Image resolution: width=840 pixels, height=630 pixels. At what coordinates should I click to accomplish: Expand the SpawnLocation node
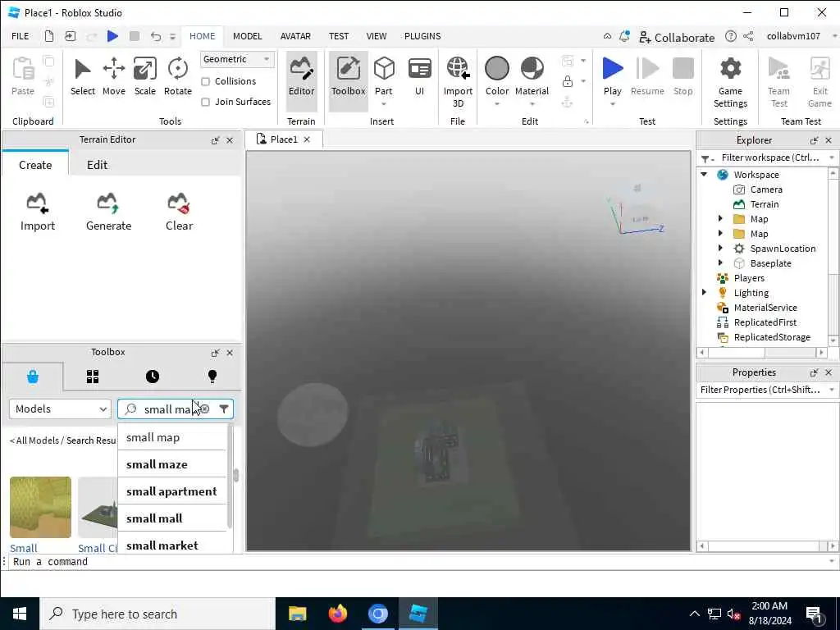click(x=720, y=248)
